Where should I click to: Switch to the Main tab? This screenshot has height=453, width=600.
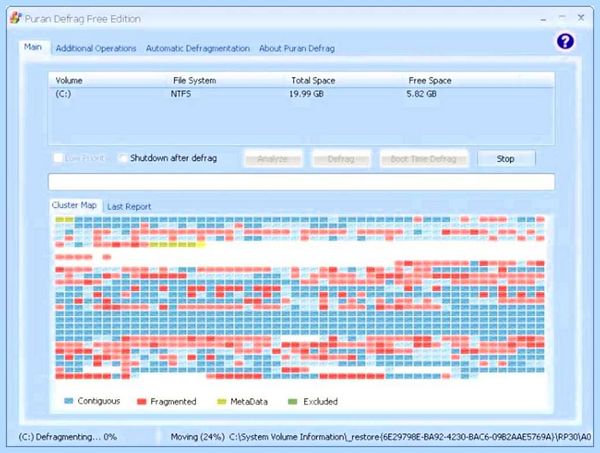click(33, 47)
